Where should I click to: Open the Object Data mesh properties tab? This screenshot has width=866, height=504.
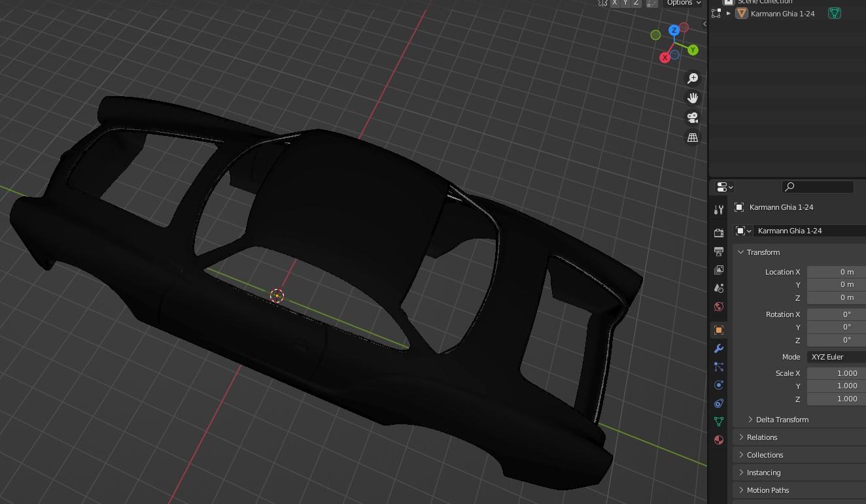pyautogui.click(x=719, y=422)
